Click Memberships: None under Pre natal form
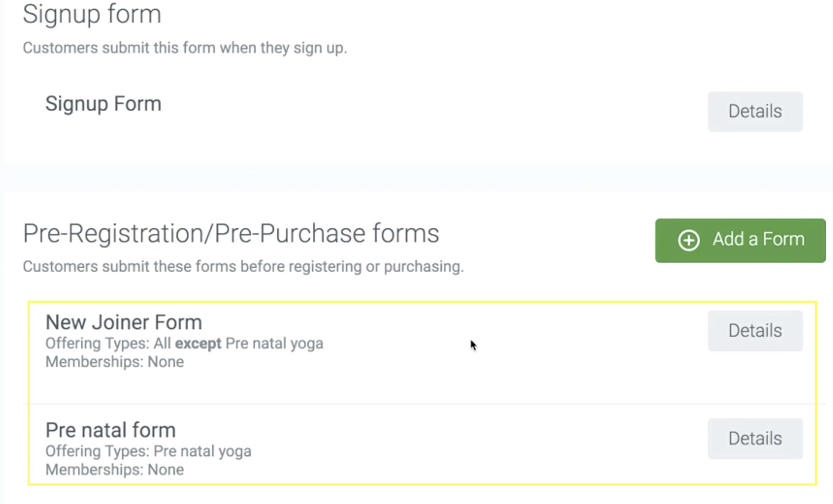This screenshot has width=833, height=504. [x=114, y=470]
